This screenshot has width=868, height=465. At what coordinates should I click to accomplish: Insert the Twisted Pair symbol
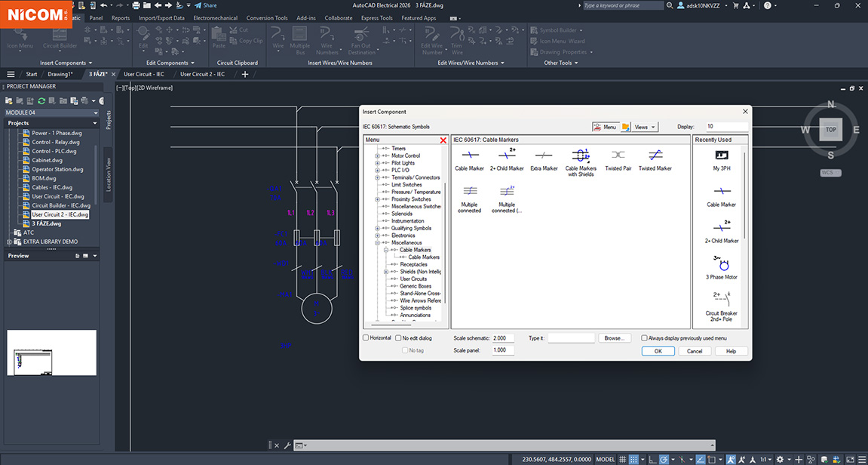[618, 156]
